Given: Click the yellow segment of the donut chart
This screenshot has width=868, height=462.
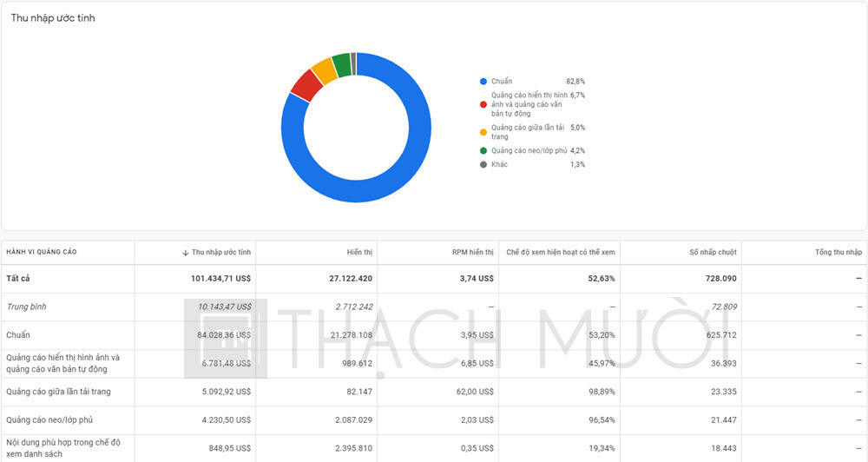Looking at the screenshot, I should click(325, 69).
